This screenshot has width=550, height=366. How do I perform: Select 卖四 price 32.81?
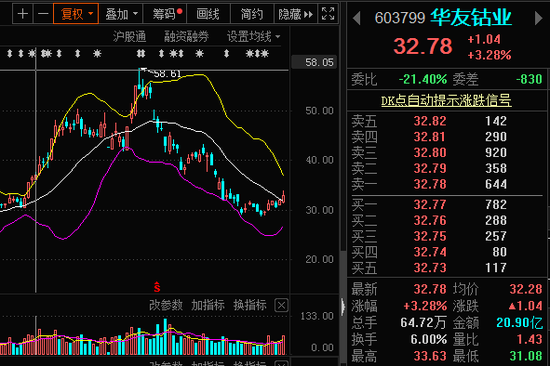tap(430, 137)
